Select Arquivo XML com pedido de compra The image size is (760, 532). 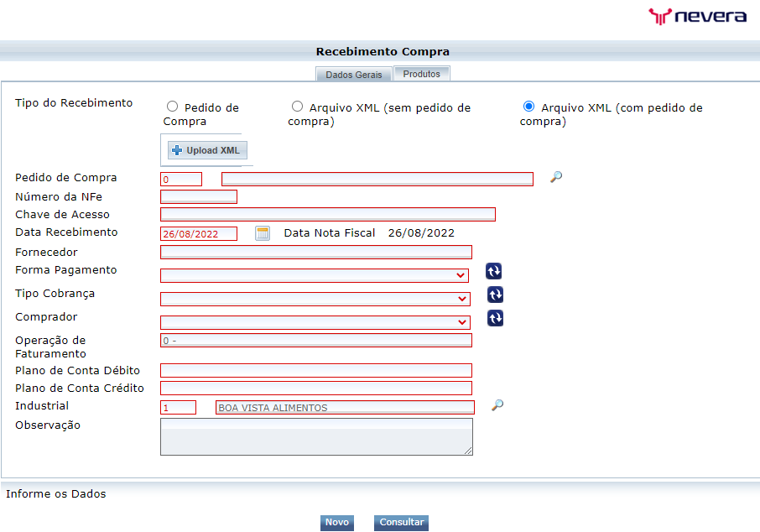pos(528,106)
